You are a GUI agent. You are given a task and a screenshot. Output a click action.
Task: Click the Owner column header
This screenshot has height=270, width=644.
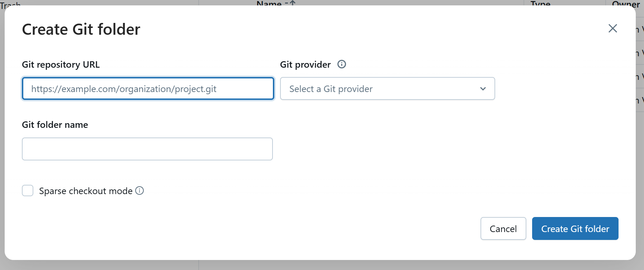pyautogui.click(x=626, y=3)
